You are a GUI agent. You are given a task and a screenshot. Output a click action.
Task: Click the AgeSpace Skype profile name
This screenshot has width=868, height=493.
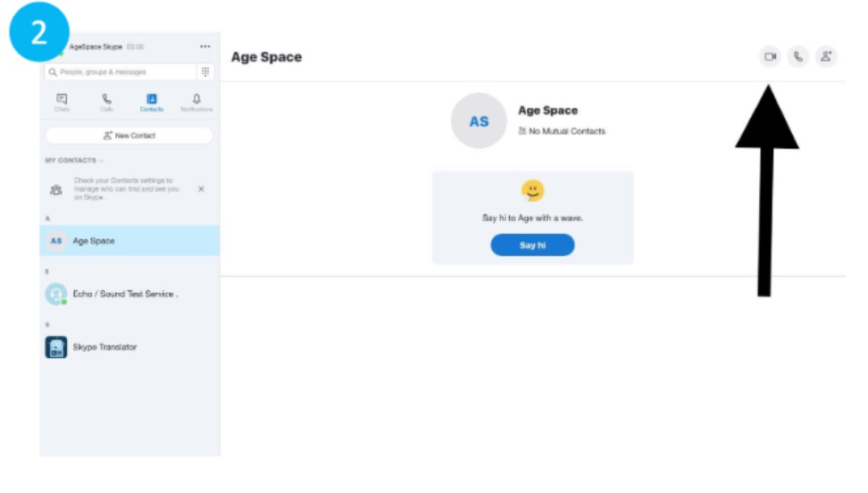point(96,46)
